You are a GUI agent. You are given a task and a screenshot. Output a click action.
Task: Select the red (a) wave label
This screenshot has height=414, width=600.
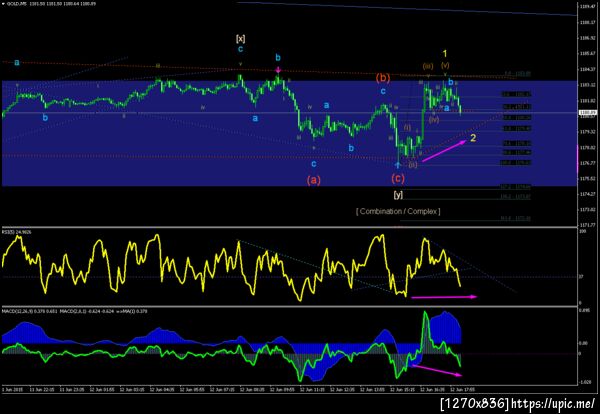click(x=313, y=180)
